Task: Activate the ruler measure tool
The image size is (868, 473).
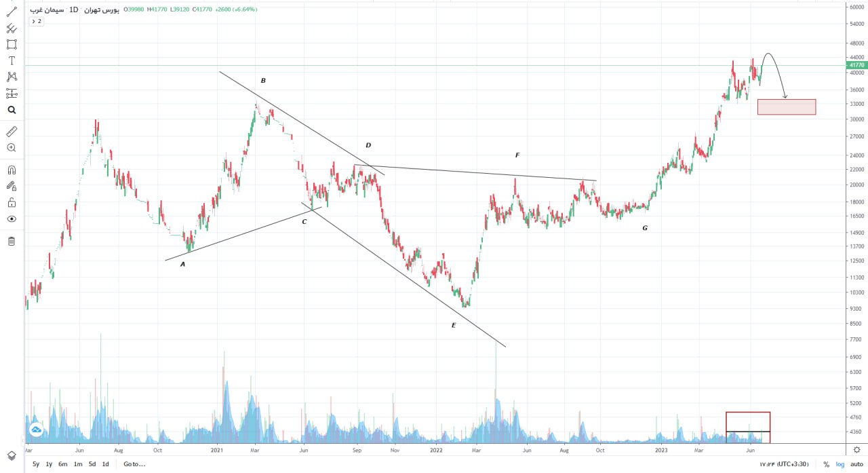Action: (x=12, y=131)
